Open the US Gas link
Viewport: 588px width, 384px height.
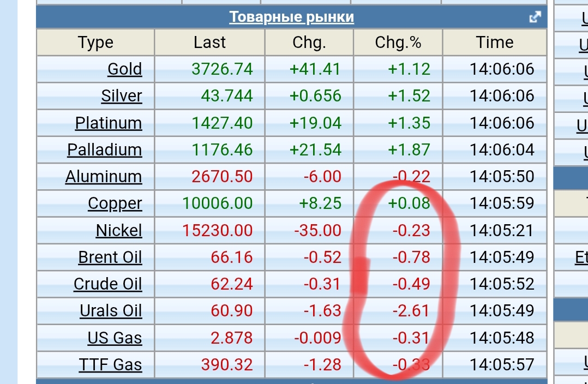[115, 338]
